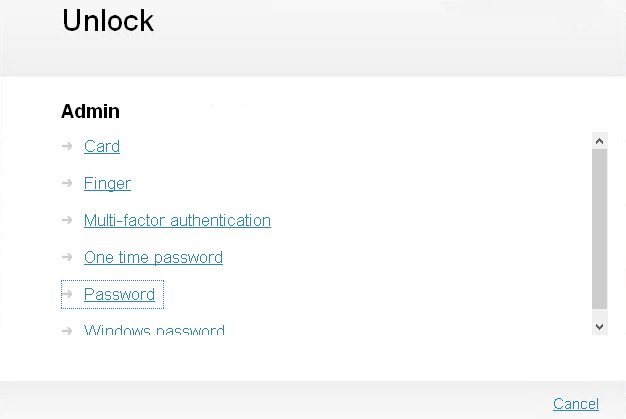The image size is (626, 419).
Task: Click scrollbar track below the thumb
Action: (599, 312)
